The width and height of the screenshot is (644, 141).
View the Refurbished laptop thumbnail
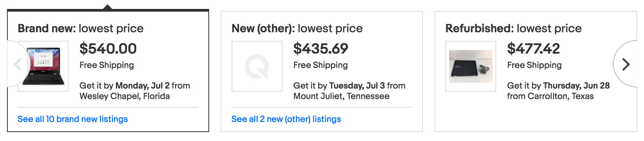pos(471,66)
